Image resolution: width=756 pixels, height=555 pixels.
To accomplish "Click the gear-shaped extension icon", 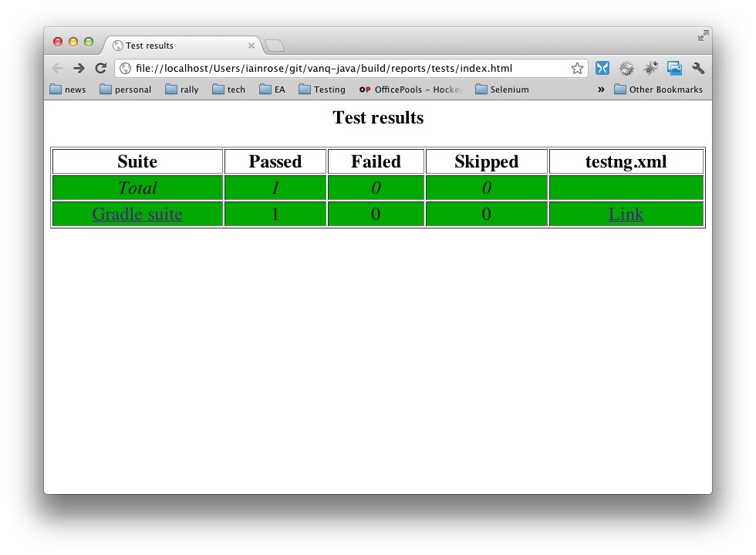I will [x=626, y=68].
